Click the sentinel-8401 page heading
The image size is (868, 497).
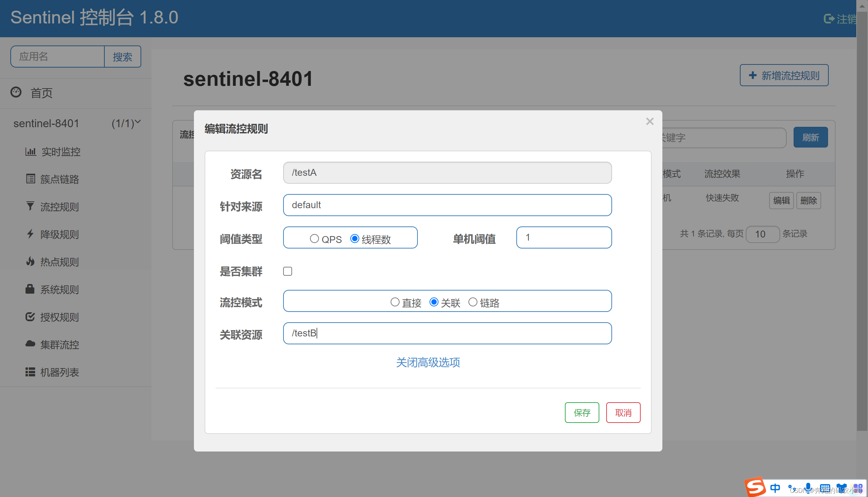click(x=248, y=79)
